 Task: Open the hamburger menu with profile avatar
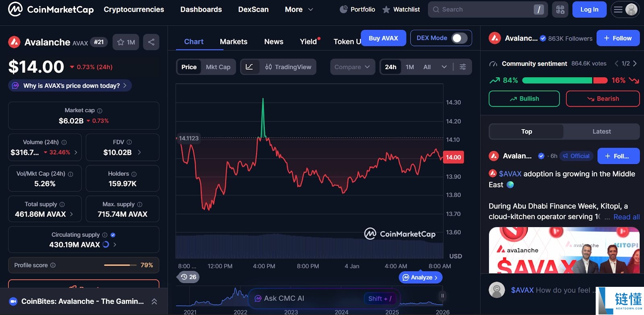pos(625,9)
